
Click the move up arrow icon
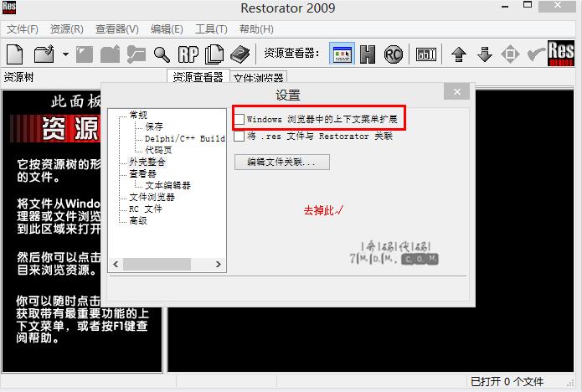pos(459,54)
